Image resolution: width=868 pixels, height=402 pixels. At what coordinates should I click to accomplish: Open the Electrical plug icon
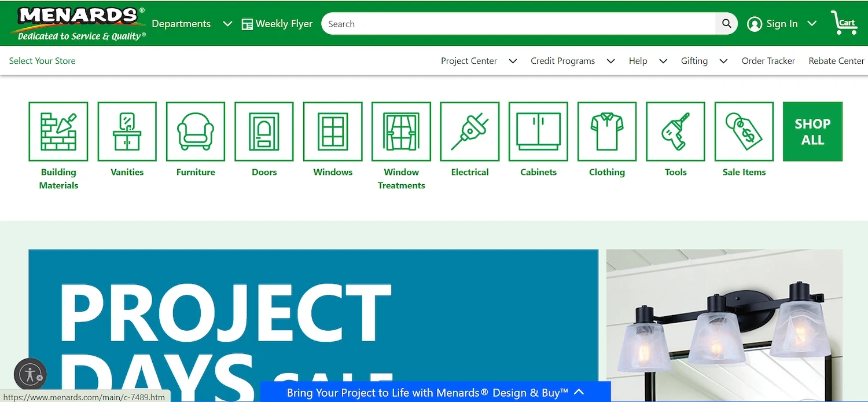[x=470, y=131]
